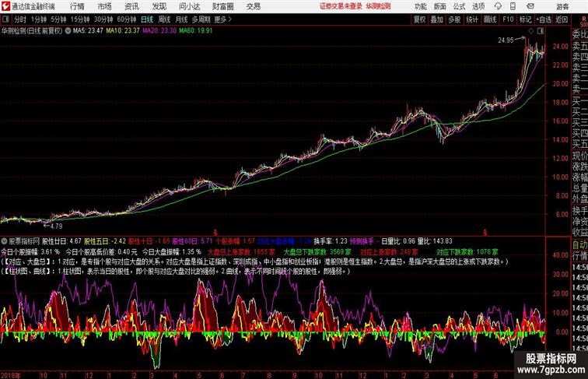Open the mail envelope icon
The width and height of the screenshot is (588, 379).
530,6
